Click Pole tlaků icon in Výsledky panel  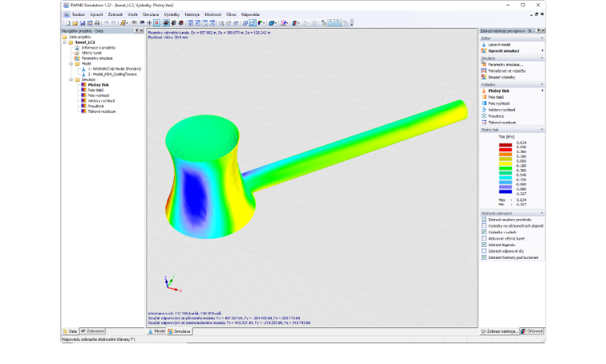(484, 97)
